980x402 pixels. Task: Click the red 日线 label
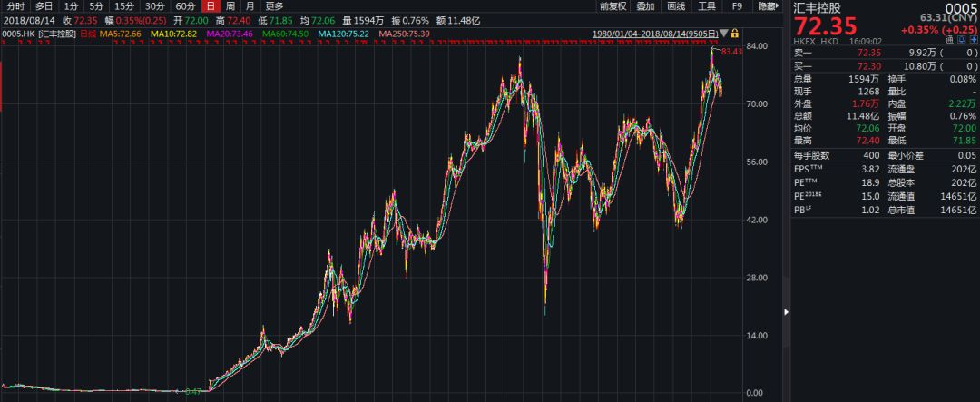[x=87, y=34]
